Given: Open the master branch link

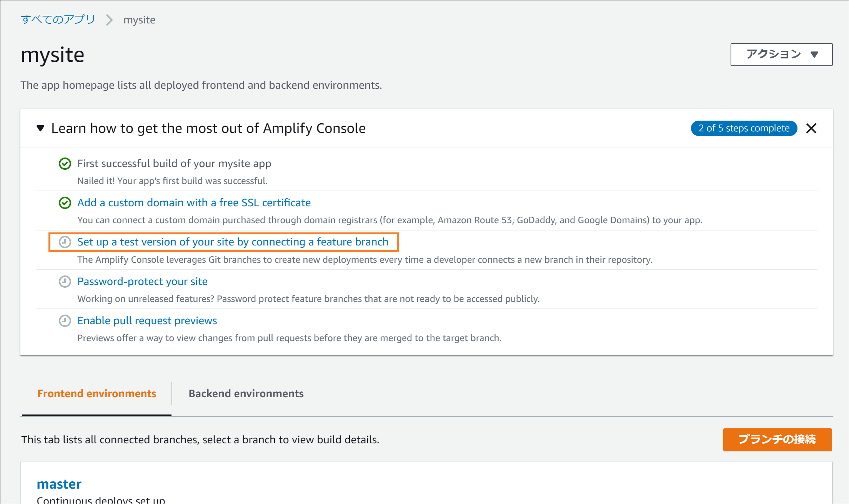Looking at the screenshot, I should click(x=59, y=484).
